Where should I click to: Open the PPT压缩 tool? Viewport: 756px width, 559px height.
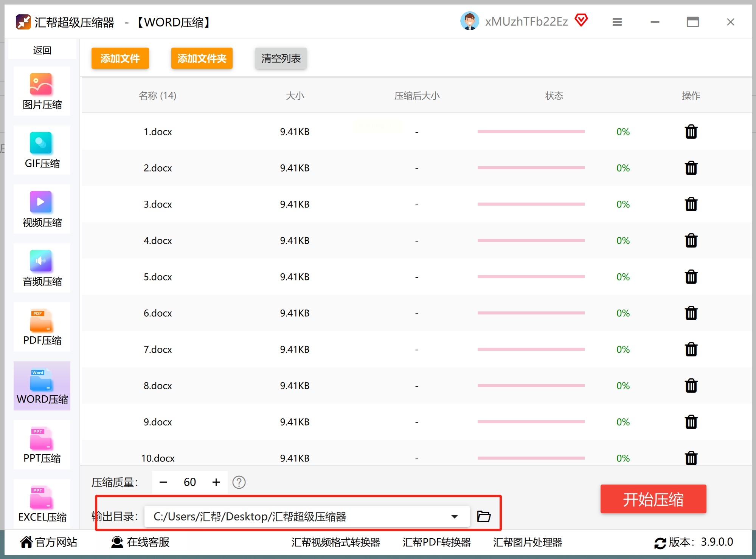(42, 445)
